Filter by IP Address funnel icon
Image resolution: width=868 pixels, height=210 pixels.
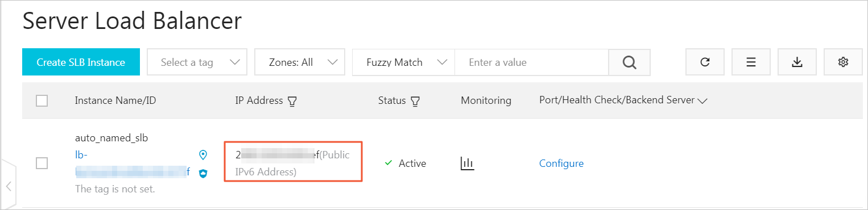[292, 101]
